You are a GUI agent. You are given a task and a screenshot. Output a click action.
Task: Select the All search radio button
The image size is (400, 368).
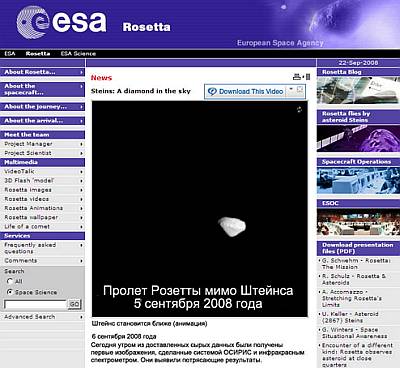[10, 281]
